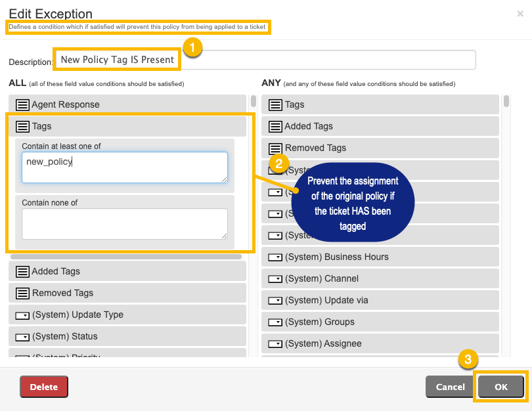Expand Removed Tags condition in ANY column
Image resolution: width=532 pixels, height=411 pixels.
(x=380, y=148)
